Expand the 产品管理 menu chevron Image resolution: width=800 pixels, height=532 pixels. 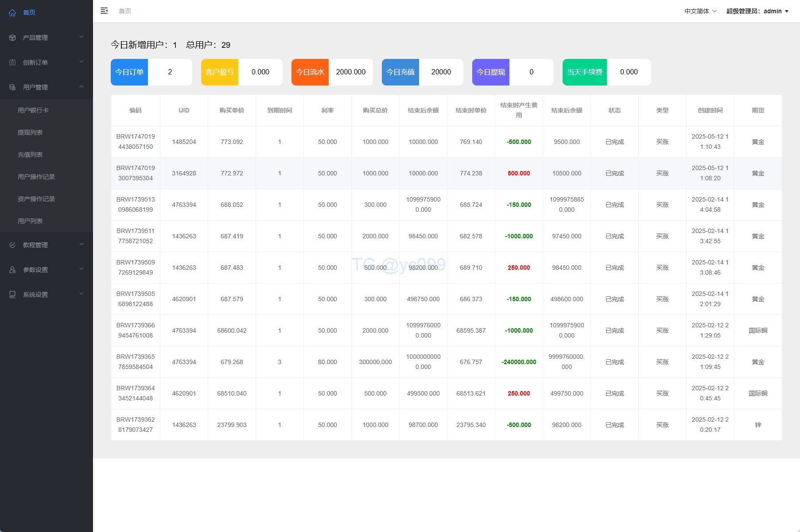[82, 37]
